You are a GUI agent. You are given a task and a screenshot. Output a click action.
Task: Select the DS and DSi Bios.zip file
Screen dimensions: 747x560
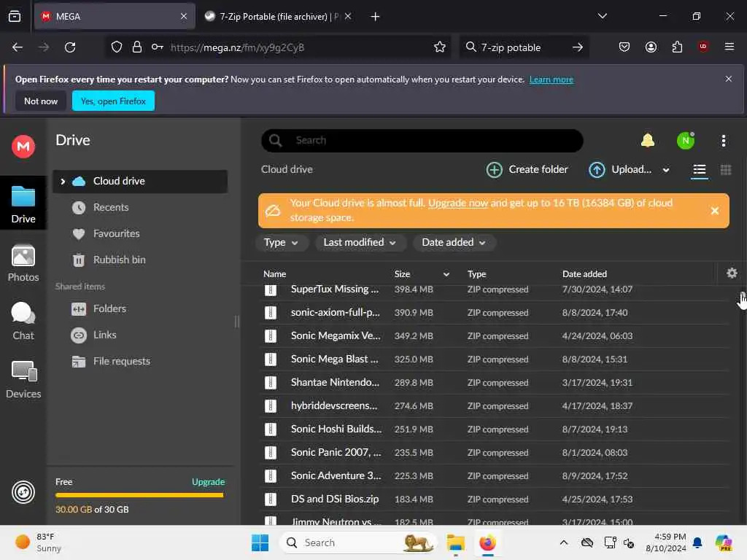tap(494, 499)
